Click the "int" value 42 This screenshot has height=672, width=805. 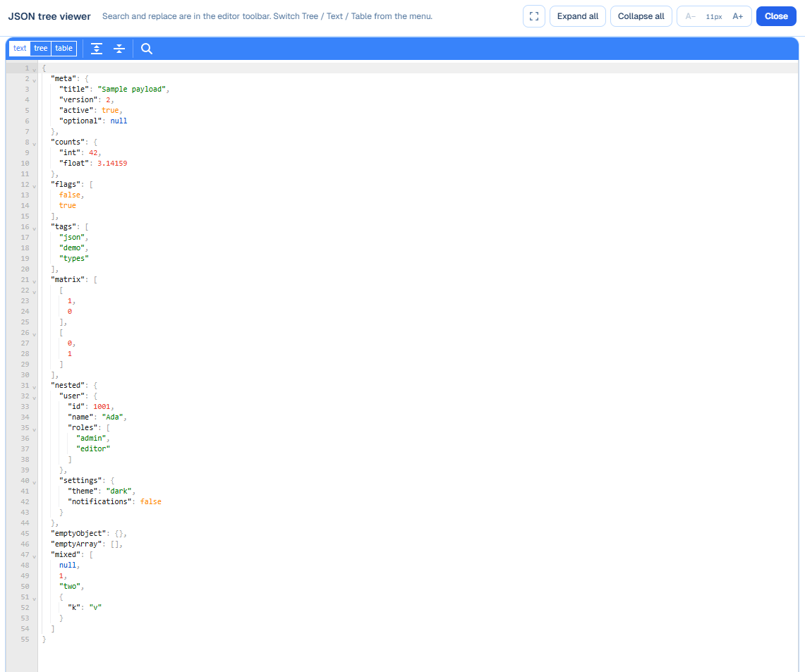pyautogui.click(x=93, y=153)
